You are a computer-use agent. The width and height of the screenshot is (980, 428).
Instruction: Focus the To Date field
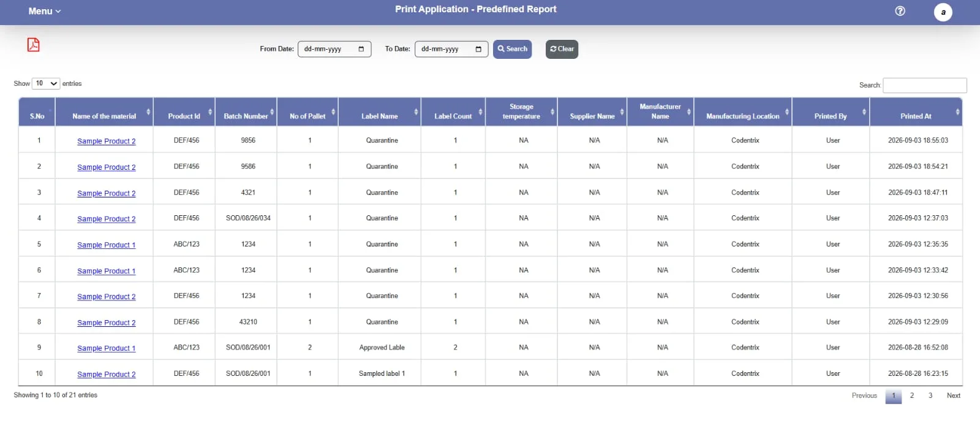pos(451,49)
